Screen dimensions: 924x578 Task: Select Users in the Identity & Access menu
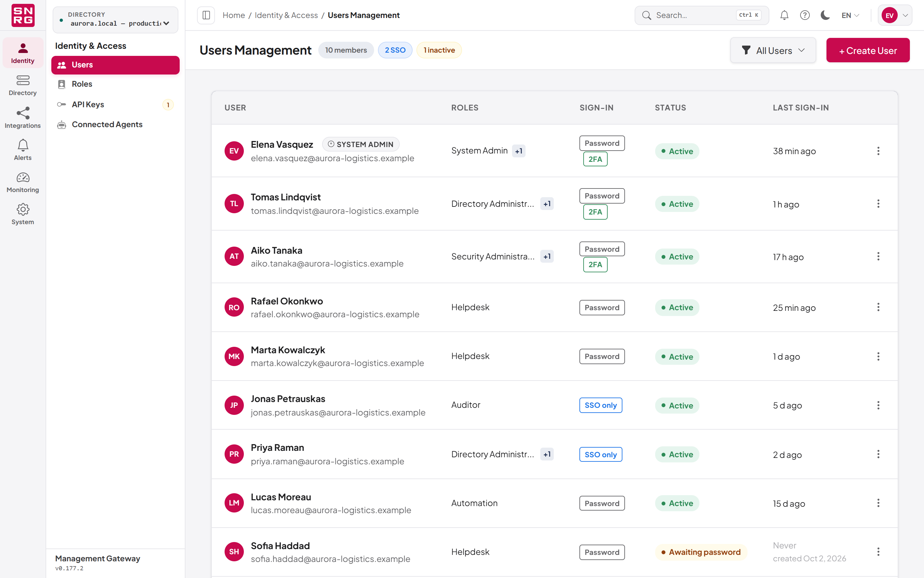(115, 65)
